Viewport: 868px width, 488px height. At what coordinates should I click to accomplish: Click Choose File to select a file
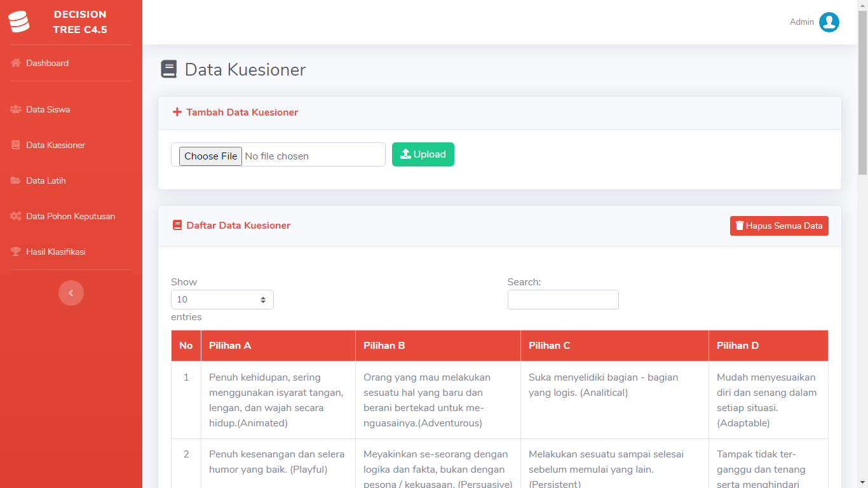click(x=210, y=156)
